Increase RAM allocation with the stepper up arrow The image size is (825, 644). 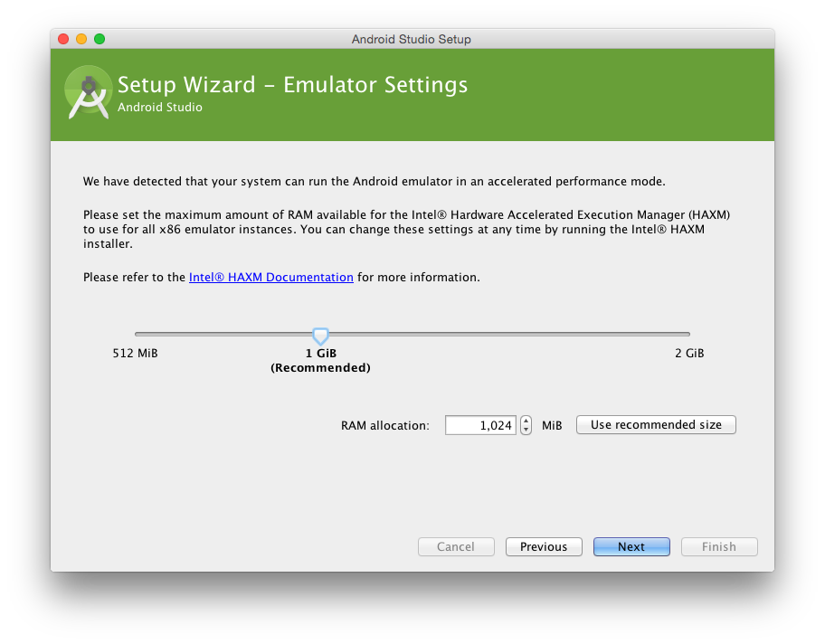pyautogui.click(x=526, y=421)
